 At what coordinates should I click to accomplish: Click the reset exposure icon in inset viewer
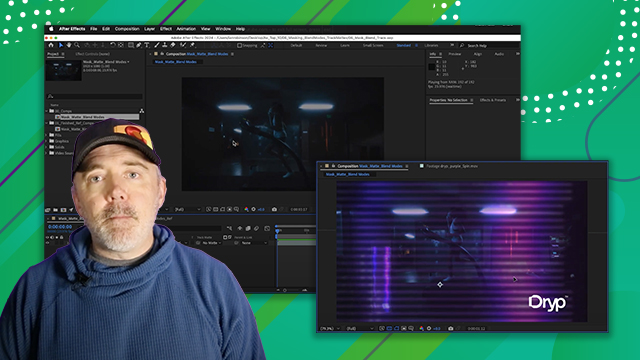point(429,328)
